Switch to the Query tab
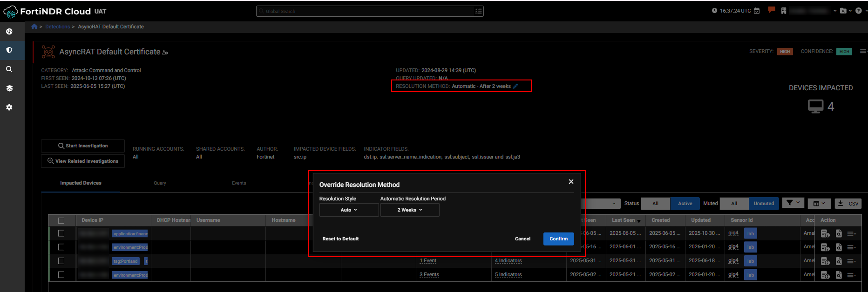Screen dimensions: 868x292 pyautogui.click(x=160, y=183)
